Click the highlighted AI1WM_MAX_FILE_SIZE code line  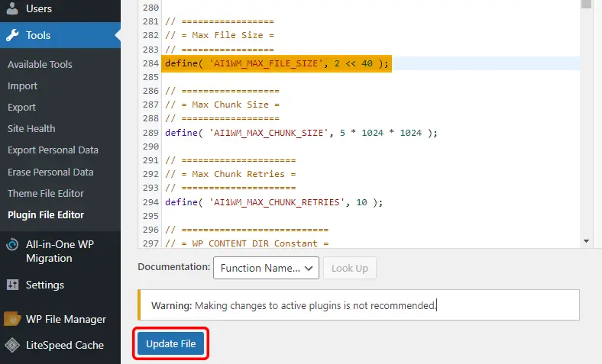pyautogui.click(x=277, y=64)
